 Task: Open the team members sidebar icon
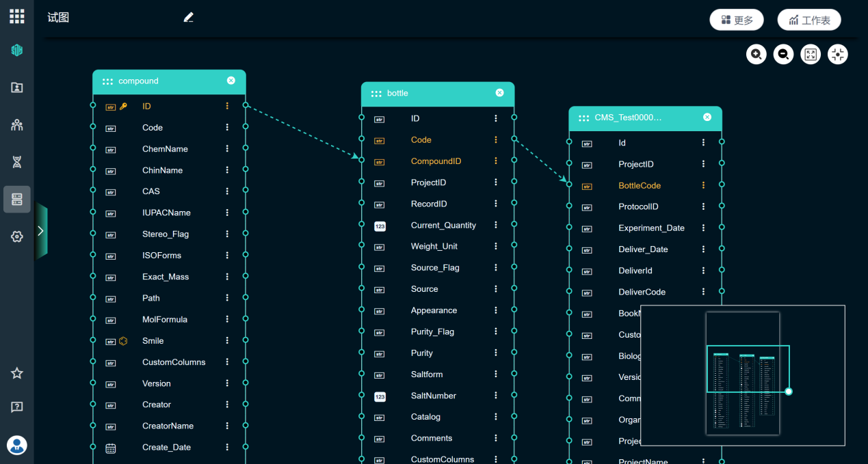click(x=17, y=125)
